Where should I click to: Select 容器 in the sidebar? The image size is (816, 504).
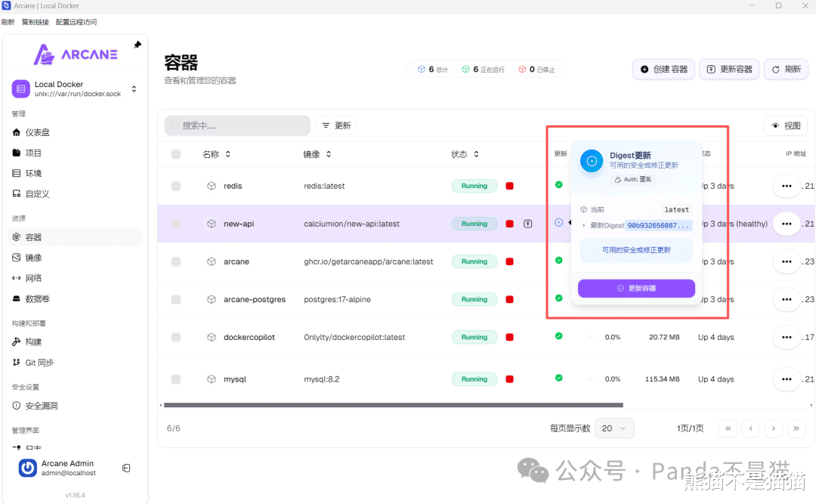pos(76,237)
